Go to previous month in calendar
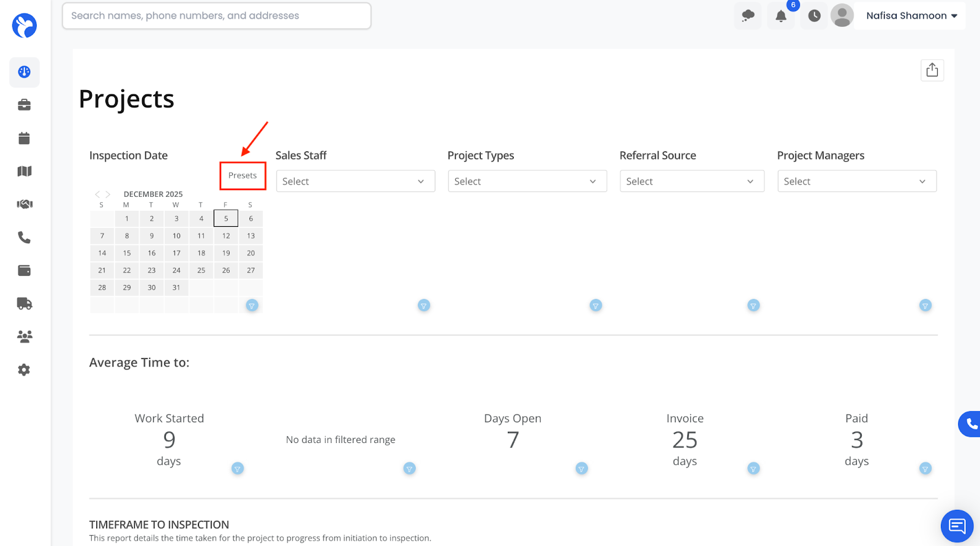This screenshot has width=980, height=546. [x=97, y=194]
